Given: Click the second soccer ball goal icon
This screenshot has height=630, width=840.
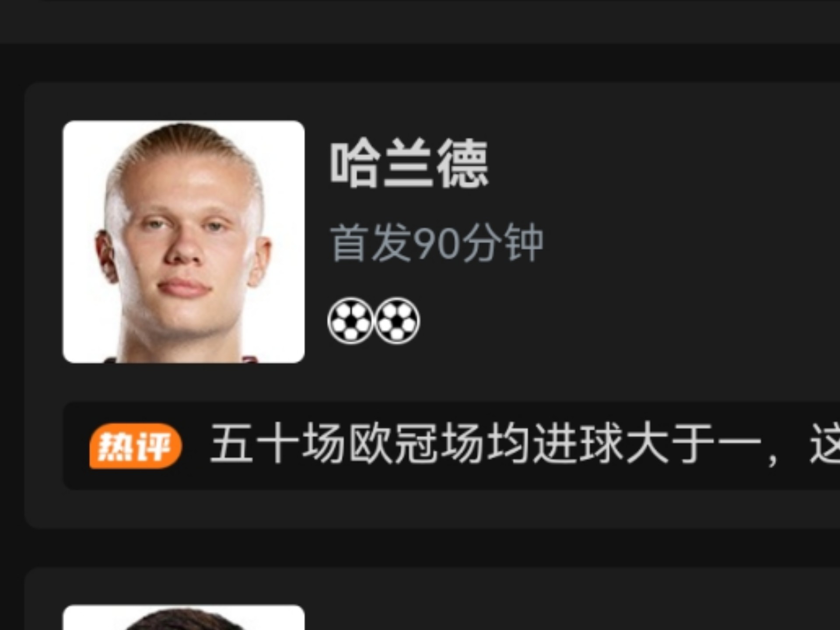Looking at the screenshot, I should (x=397, y=321).
